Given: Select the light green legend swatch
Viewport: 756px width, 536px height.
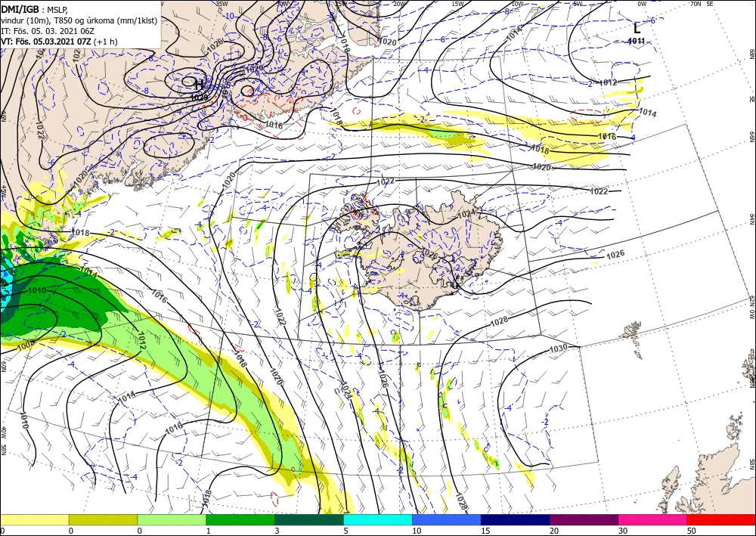Looking at the screenshot, I should (x=172, y=519).
